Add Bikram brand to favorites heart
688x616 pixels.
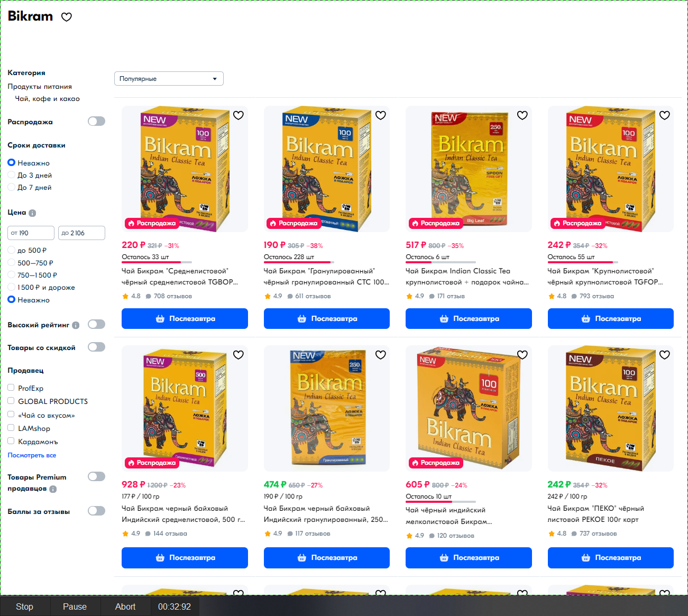click(x=67, y=17)
